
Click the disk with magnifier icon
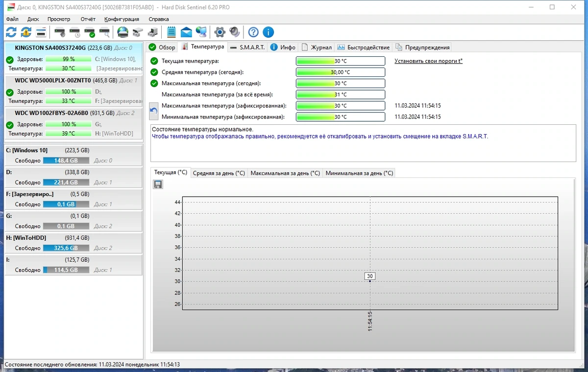click(104, 32)
